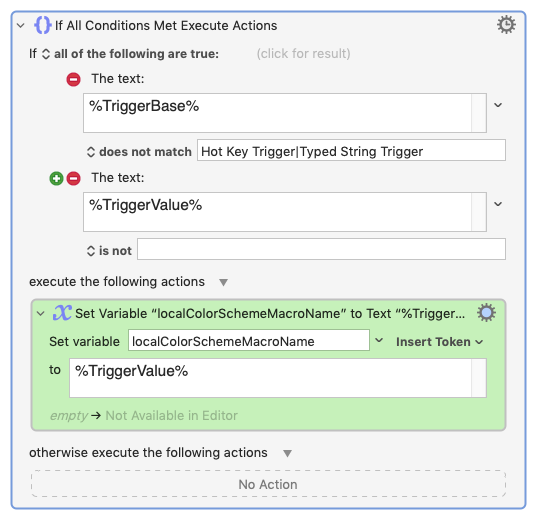The image size is (537, 520).
Task: Change the 'all of the following' condition selector
Action: [130, 54]
